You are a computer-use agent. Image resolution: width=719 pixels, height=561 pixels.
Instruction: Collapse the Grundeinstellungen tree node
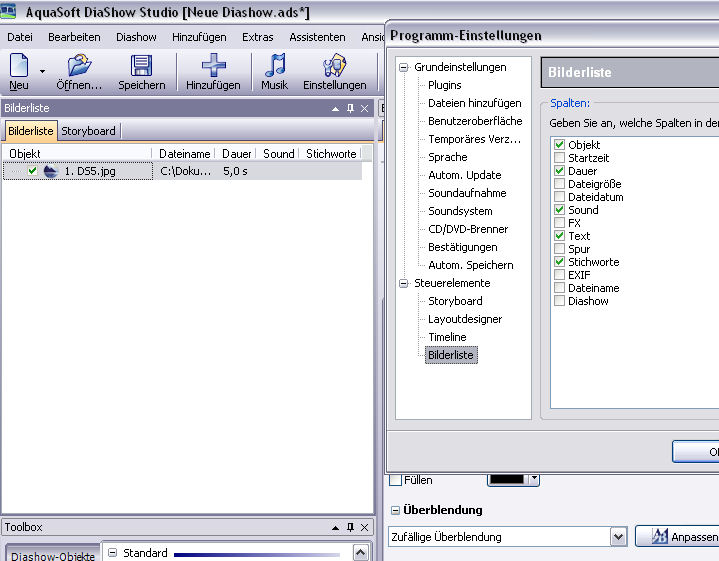pyautogui.click(x=404, y=68)
